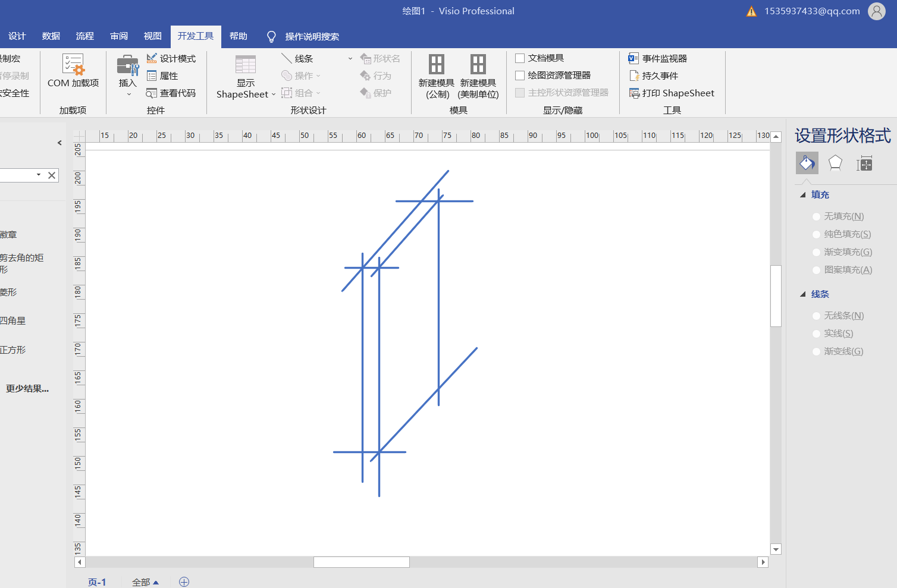
Task: Add a new page with plus button
Action: (184, 581)
